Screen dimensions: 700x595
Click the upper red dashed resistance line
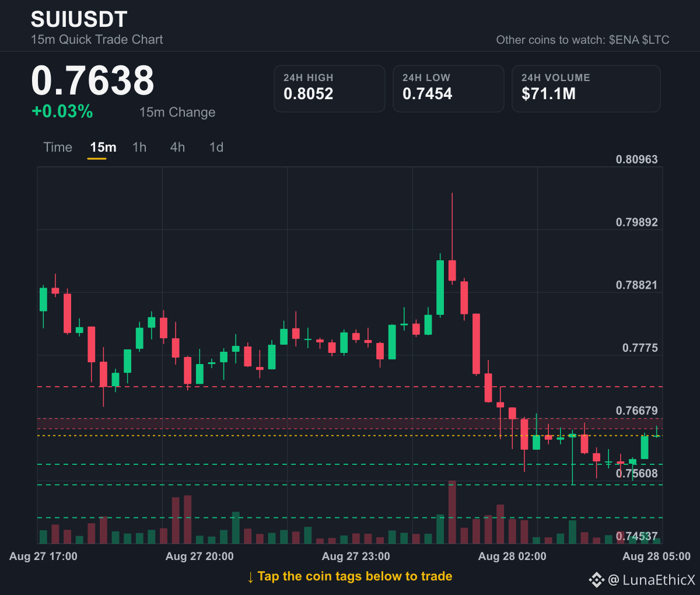[350, 387]
